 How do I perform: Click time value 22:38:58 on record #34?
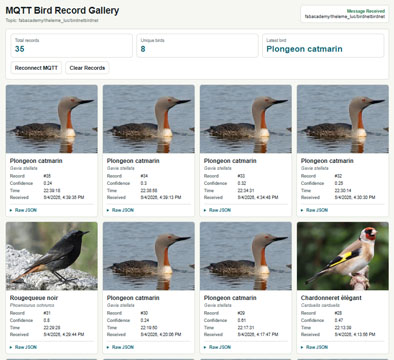[149, 191]
